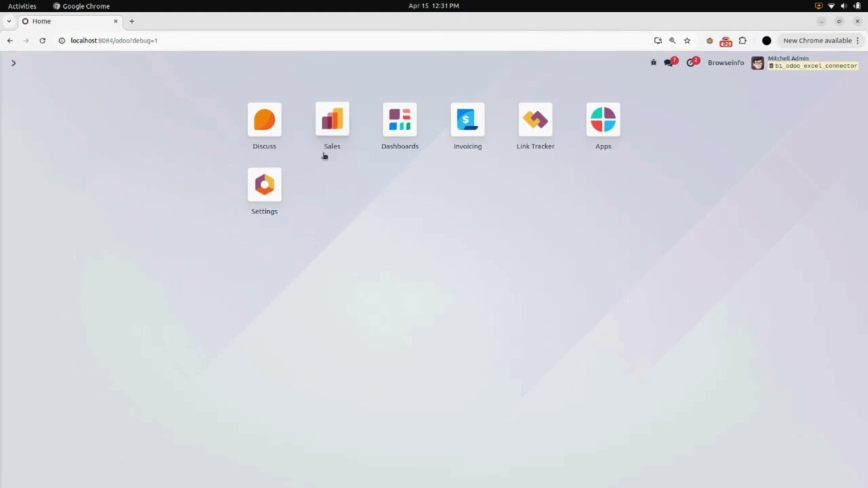The image size is (868, 488).
Task: Open the Activities overview
Action: tap(22, 6)
